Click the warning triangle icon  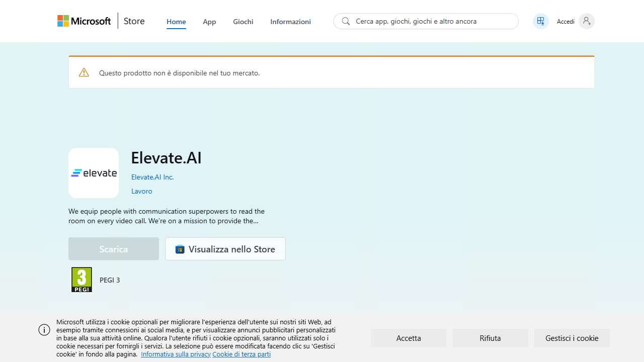coord(84,72)
